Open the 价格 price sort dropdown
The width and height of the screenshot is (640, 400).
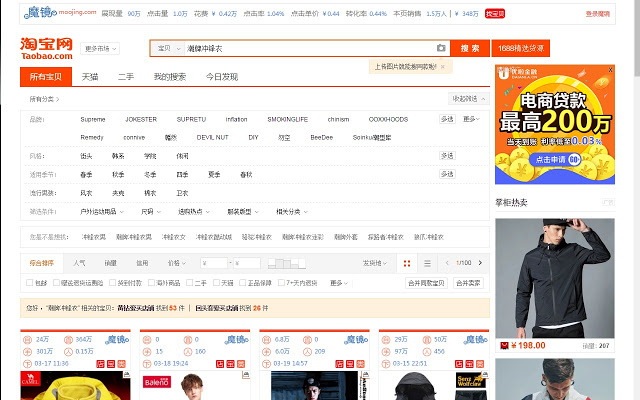pyautogui.click(x=177, y=263)
